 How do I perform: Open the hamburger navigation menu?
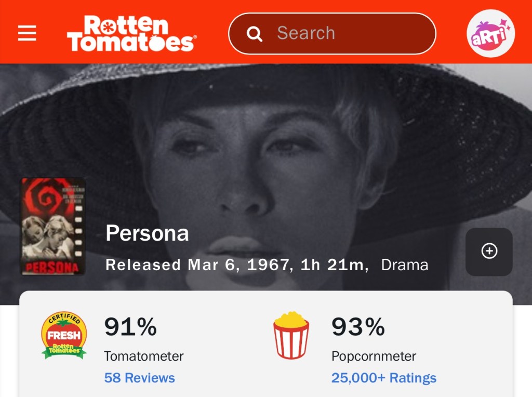point(27,33)
